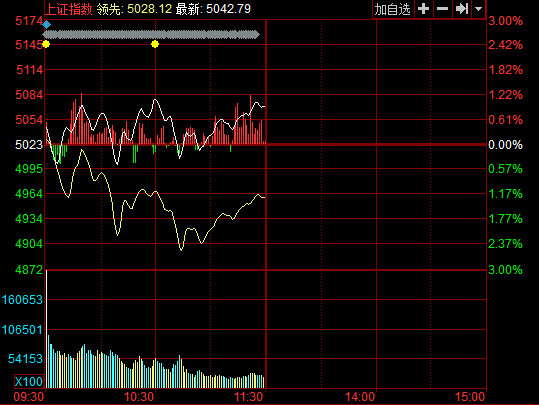Image resolution: width=539 pixels, height=405 pixels.
Task: Click the 加自选 add-to-watchlist button
Action: click(x=393, y=9)
